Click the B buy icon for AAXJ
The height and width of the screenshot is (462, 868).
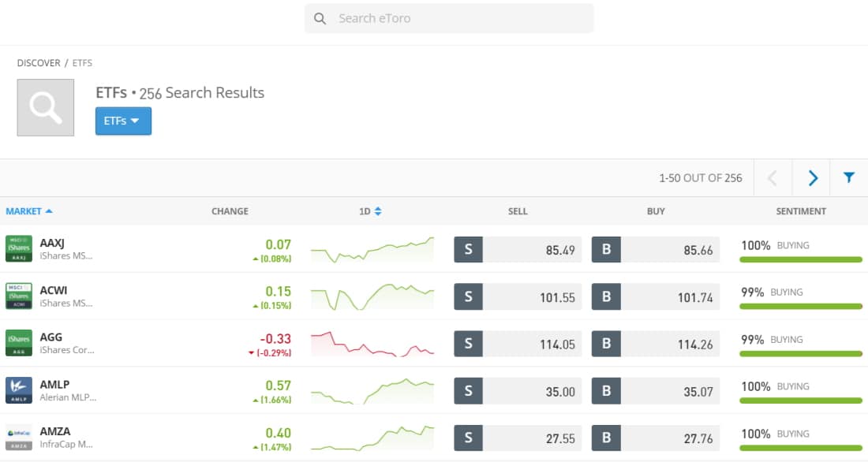click(606, 250)
